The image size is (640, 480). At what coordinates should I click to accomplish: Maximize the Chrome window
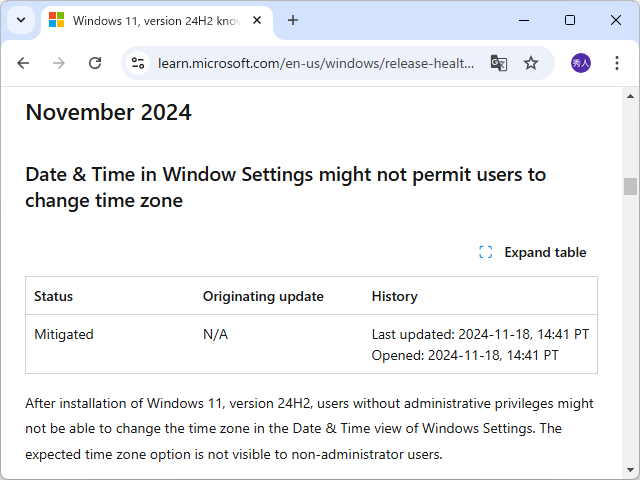(x=570, y=20)
